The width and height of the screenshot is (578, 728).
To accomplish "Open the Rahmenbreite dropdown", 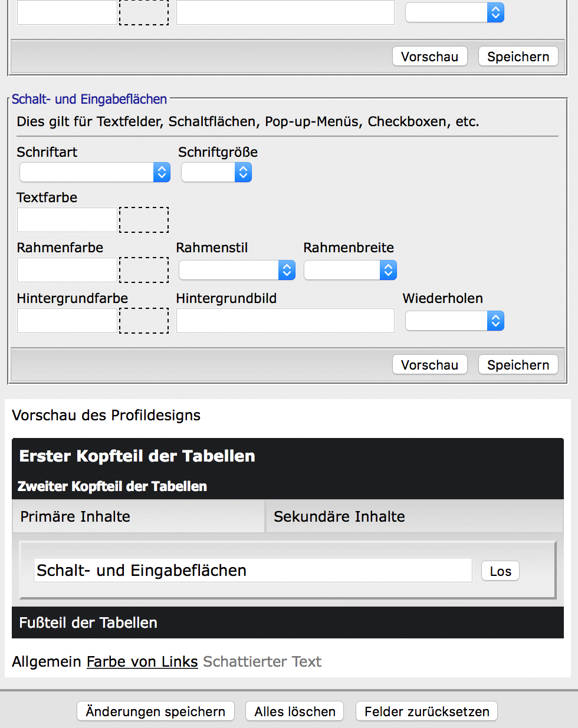I will (x=350, y=270).
